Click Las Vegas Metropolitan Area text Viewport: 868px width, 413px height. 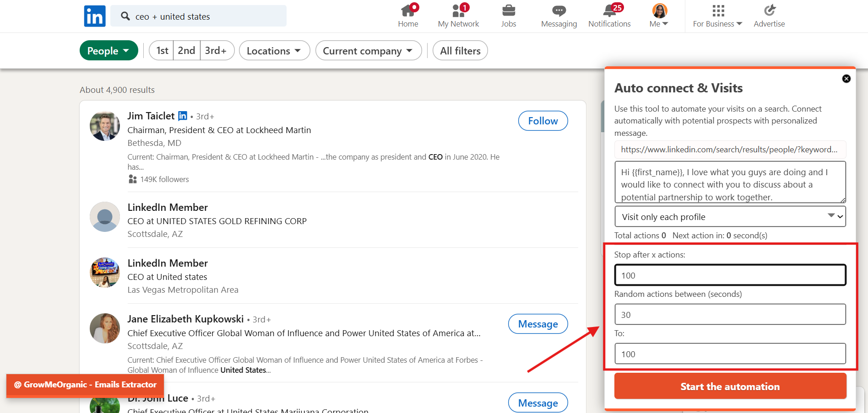click(x=183, y=290)
